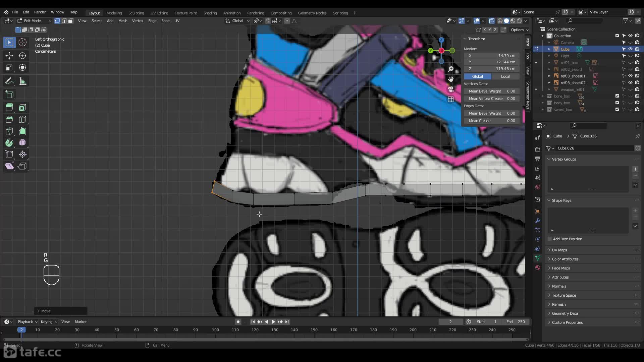
Task: Select the Loop Cut tool
Action: (x=22, y=119)
